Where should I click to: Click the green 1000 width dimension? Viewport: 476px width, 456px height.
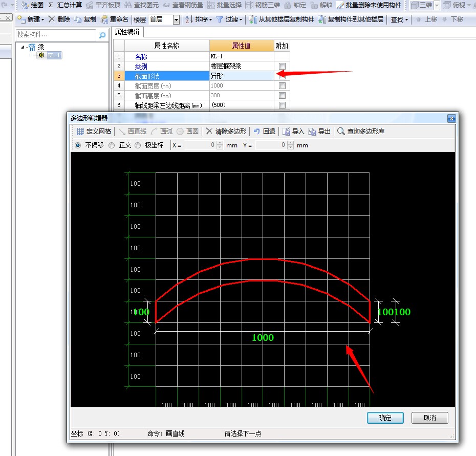(263, 338)
